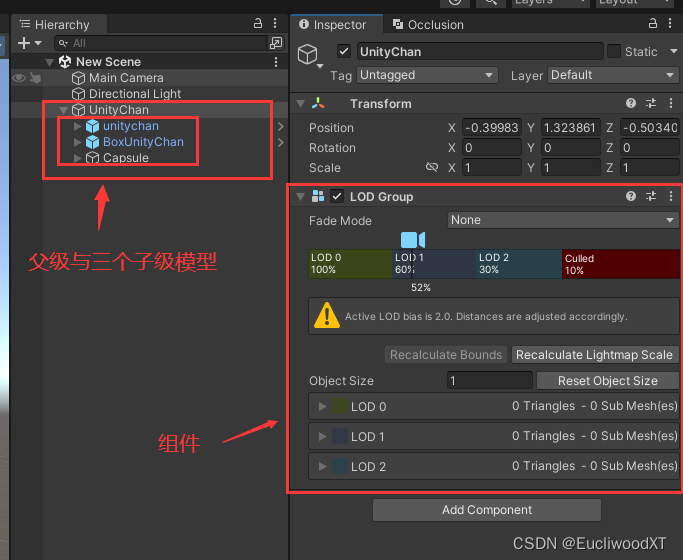Open scene search picker icon in Hierarchy

click(276, 43)
